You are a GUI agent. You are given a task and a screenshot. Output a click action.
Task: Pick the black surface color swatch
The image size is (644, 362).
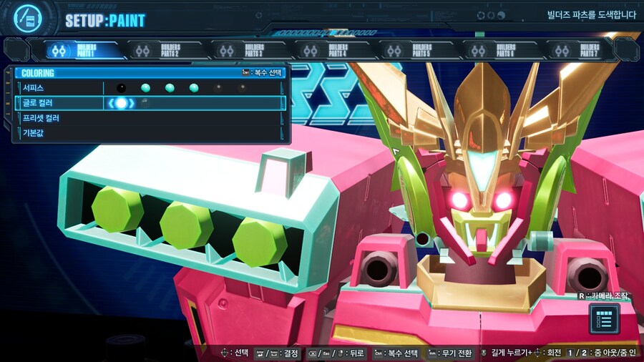click(x=121, y=88)
